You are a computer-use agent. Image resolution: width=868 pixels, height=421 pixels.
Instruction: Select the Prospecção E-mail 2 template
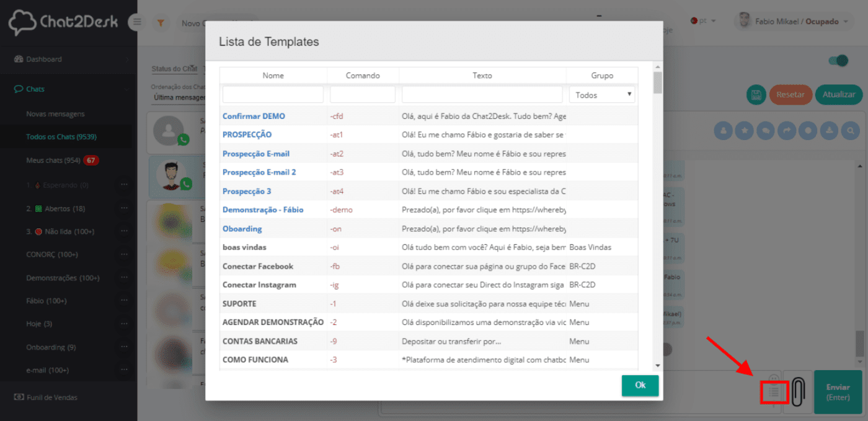(259, 172)
